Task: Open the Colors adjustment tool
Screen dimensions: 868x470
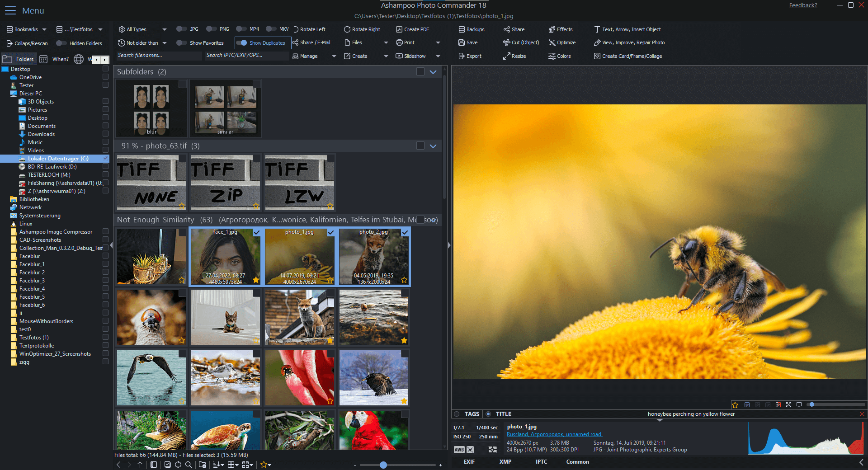Action: point(560,56)
